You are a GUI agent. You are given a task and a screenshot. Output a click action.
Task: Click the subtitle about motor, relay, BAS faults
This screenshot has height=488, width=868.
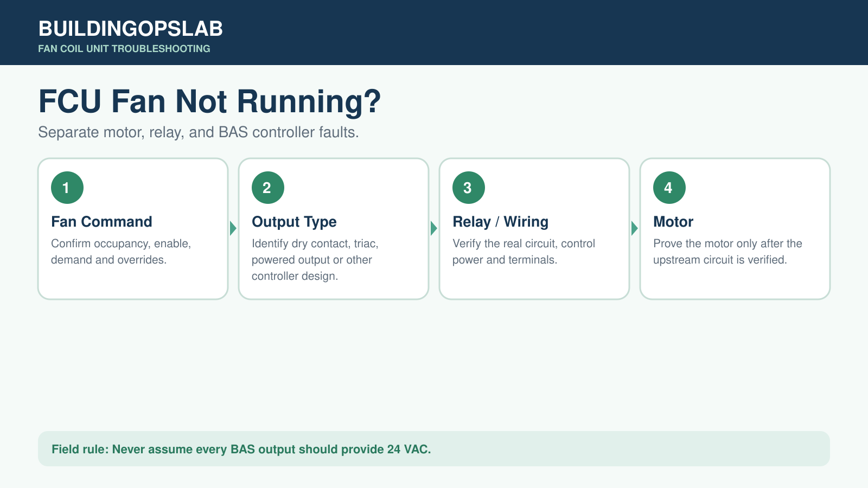(x=199, y=132)
